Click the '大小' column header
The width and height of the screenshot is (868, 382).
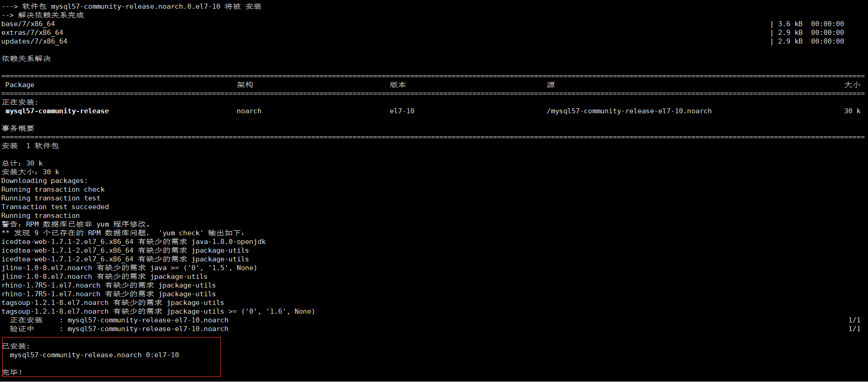click(x=852, y=85)
